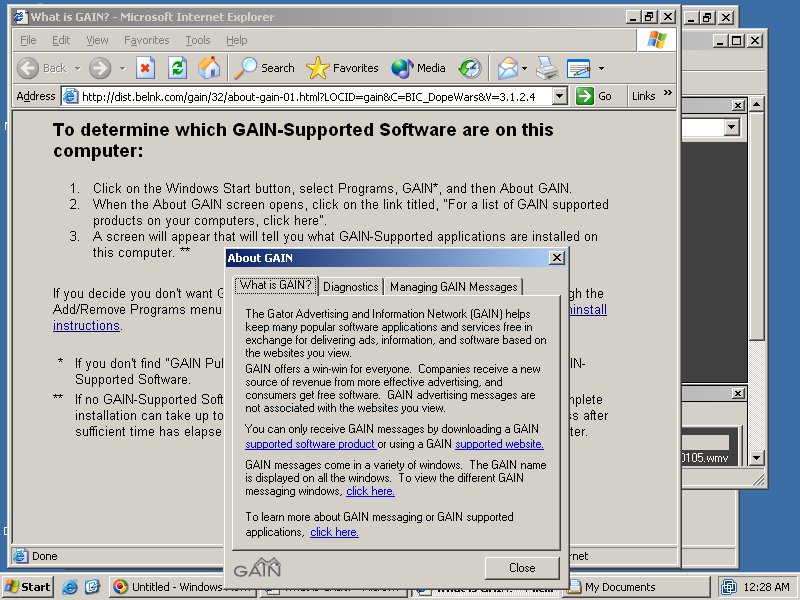Open the Edit menu
Image resolution: width=800 pixels, height=600 pixels.
pos(61,40)
